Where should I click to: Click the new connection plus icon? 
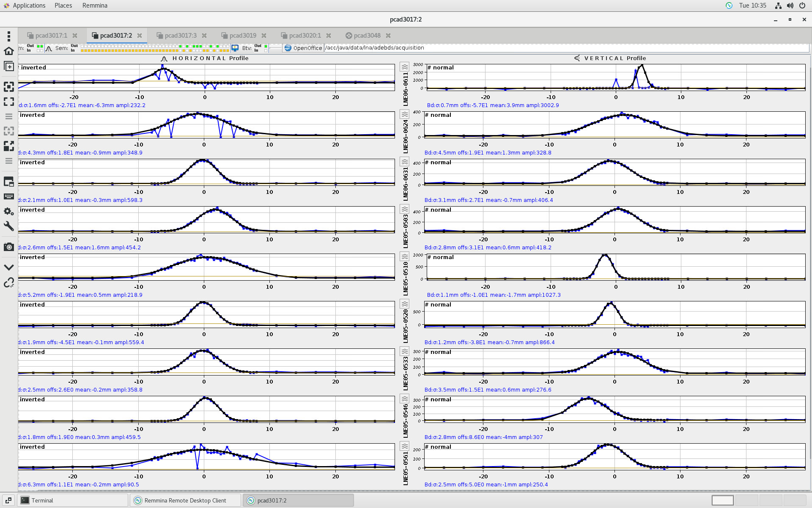tap(9, 66)
